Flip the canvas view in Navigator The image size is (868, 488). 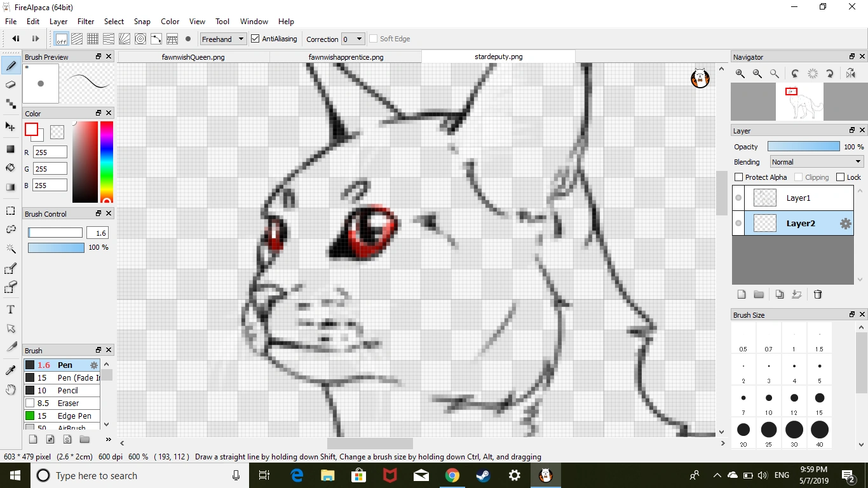click(x=851, y=74)
